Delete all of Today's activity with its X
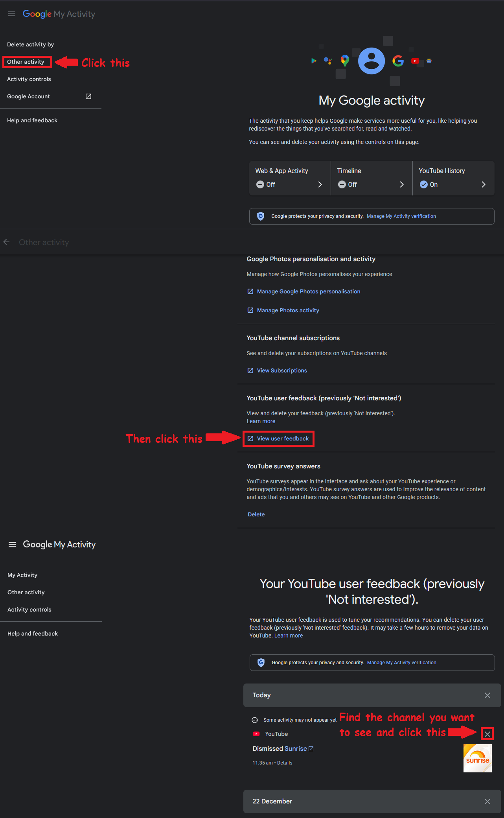The width and height of the screenshot is (504, 818). pos(487,695)
